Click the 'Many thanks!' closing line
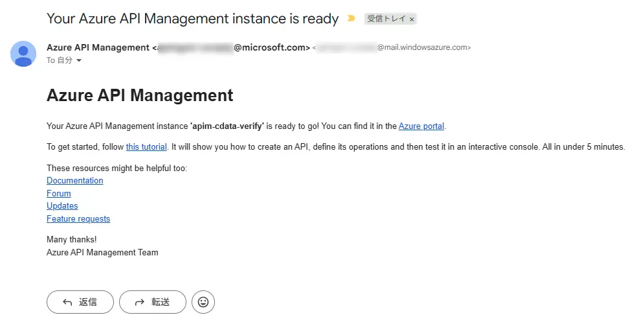The width and height of the screenshot is (644, 326). point(71,240)
